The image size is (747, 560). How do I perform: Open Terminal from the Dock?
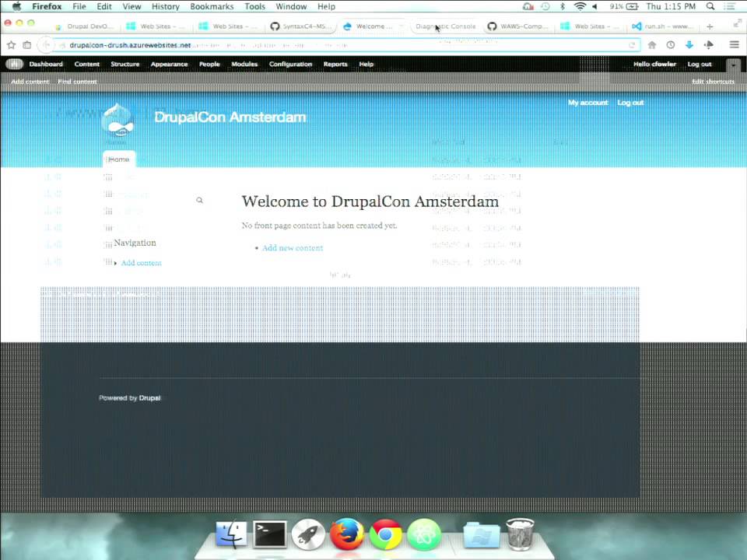click(x=270, y=534)
